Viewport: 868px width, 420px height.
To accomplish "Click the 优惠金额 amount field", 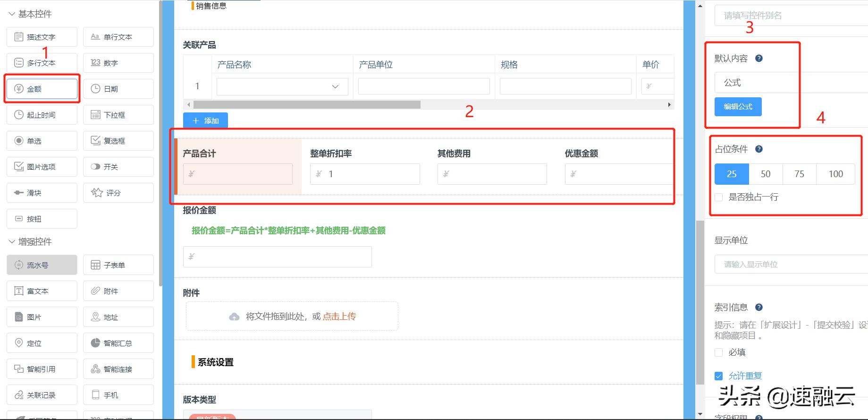I will (619, 174).
